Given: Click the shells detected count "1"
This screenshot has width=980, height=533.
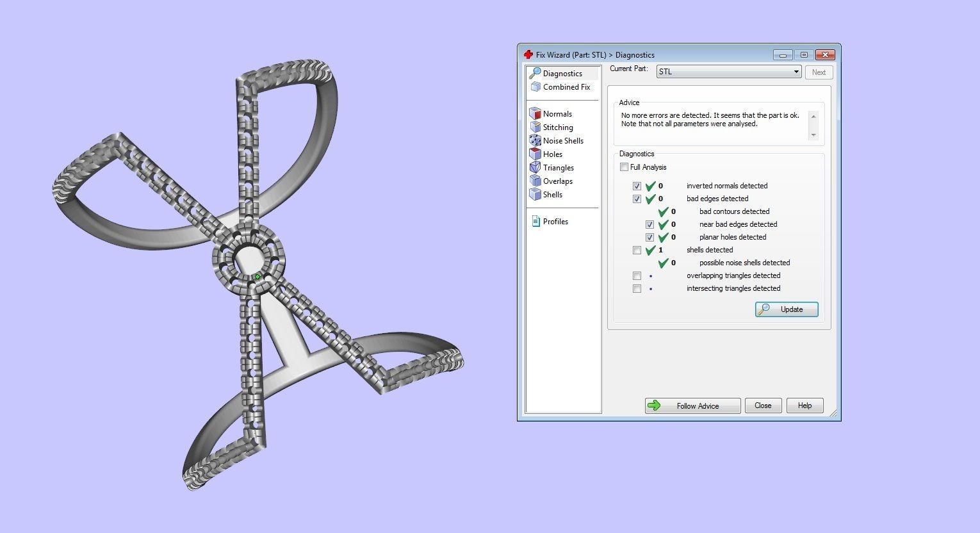Looking at the screenshot, I should (660, 250).
